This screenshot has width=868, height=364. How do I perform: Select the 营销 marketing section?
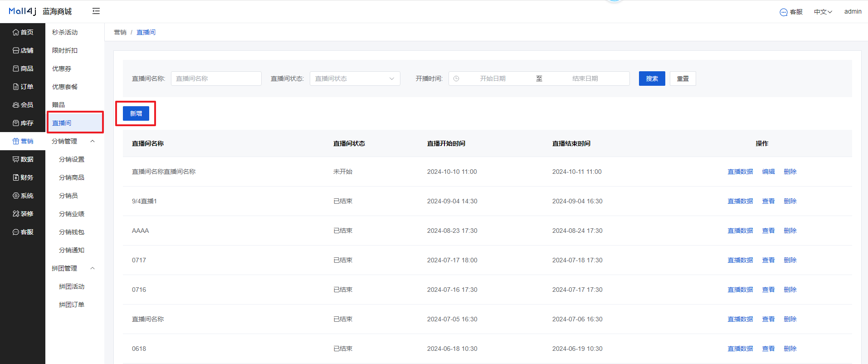point(23,141)
